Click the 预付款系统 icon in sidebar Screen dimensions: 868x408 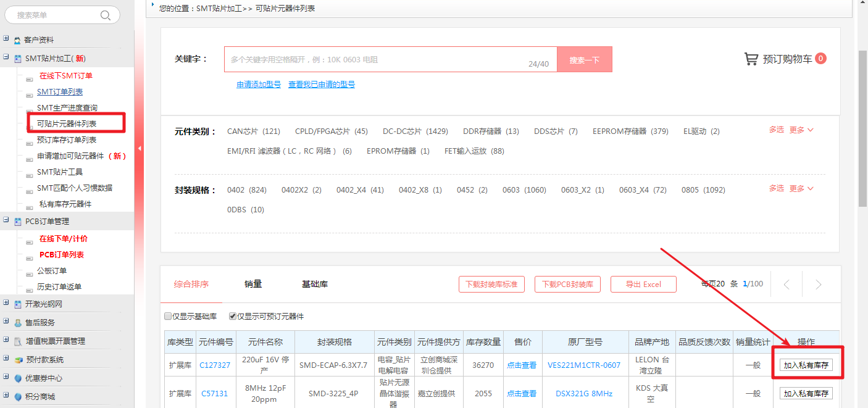coord(17,360)
